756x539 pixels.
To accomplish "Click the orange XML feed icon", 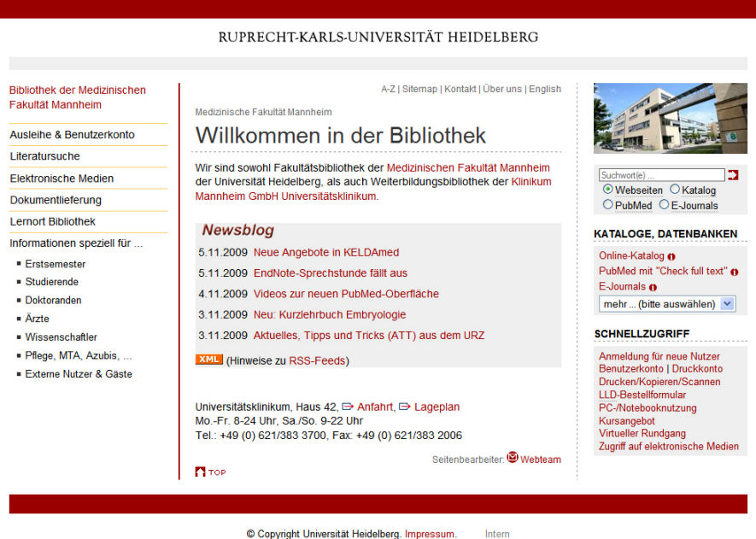I will [208, 360].
